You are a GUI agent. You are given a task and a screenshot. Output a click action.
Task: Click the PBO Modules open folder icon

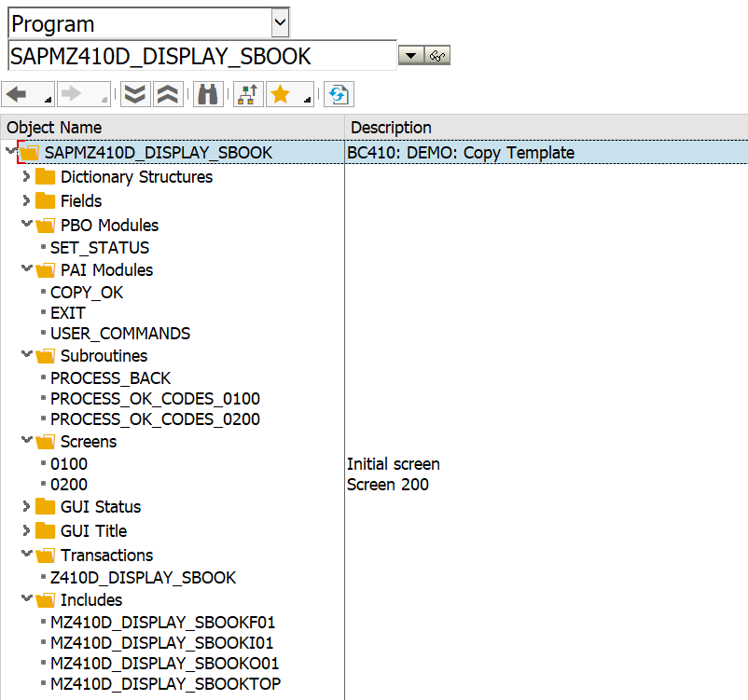point(46,225)
